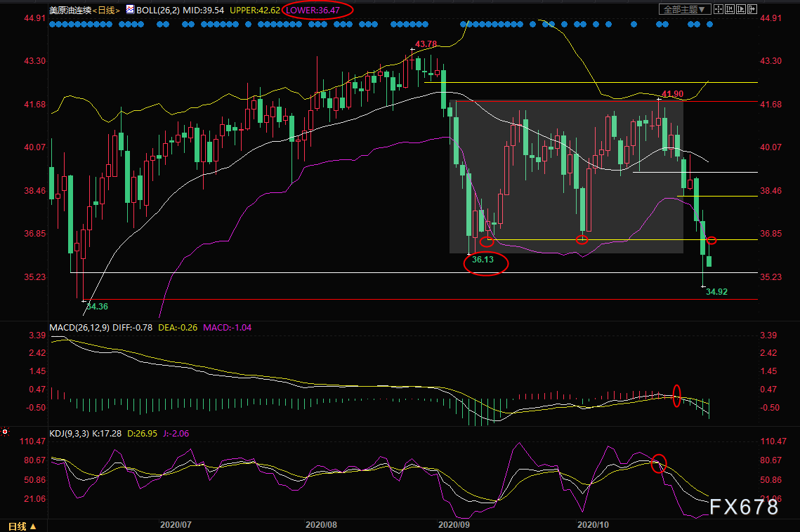This screenshot has height=532, width=800.
Task: Click the 43.78 high price label
Action: coord(426,44)
